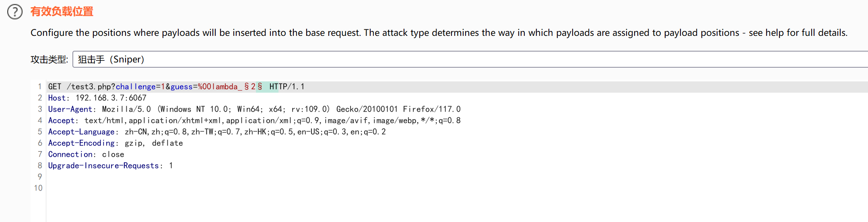This screenshot has height=222, width=868.
Task: Click the guess parameter name in the URL
Action: (181, 87)
